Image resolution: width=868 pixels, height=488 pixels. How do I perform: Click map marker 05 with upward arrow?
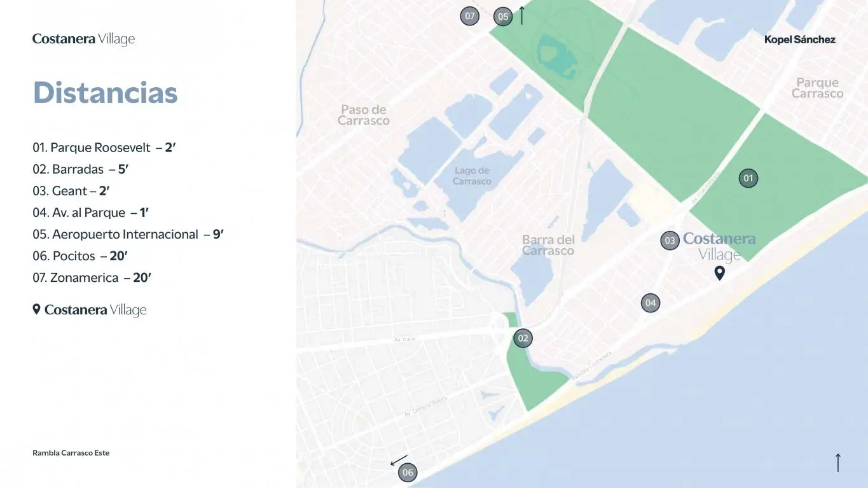503,17
